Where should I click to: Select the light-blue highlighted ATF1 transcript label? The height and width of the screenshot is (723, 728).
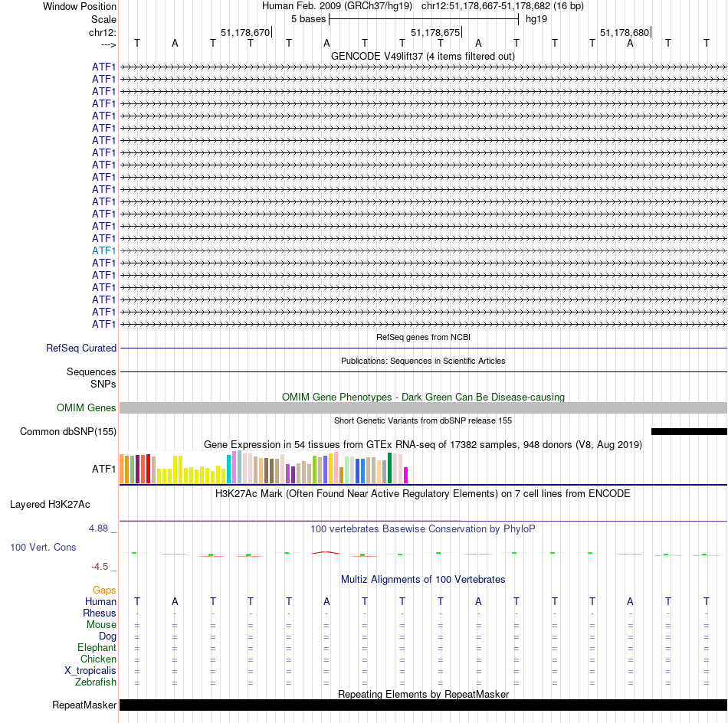(103, 250)
